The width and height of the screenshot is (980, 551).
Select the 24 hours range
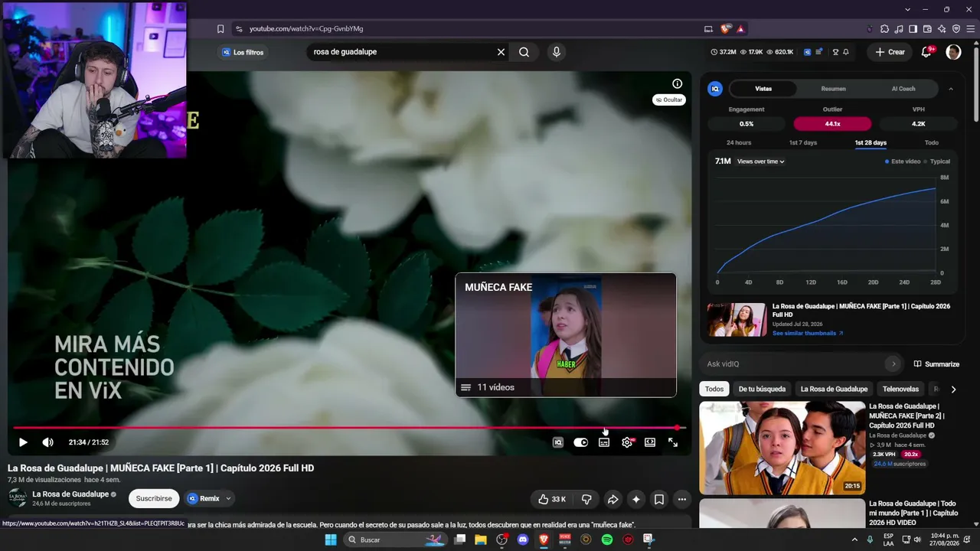[739, 143]
